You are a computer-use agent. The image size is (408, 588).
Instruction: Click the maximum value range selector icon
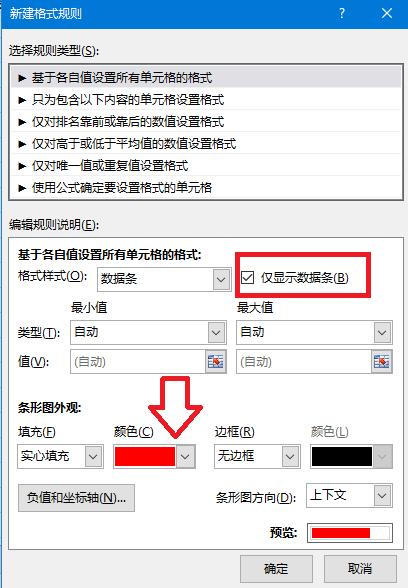coord(381,362)
